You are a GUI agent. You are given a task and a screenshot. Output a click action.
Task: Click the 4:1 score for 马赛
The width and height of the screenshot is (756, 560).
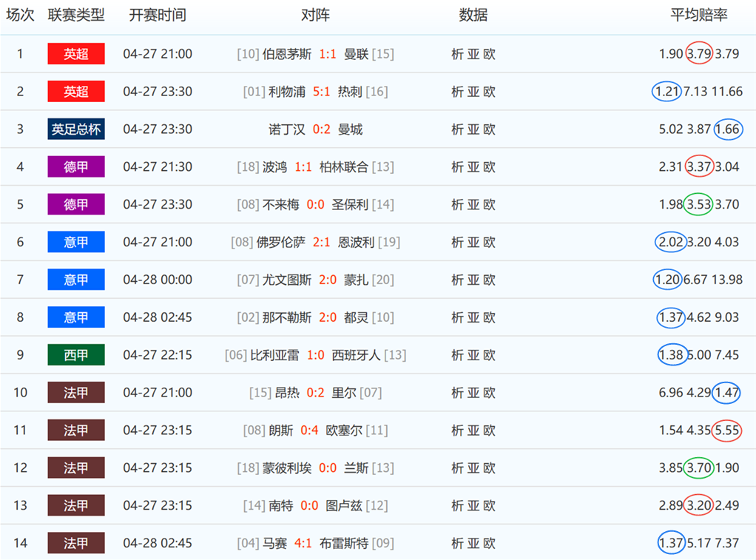point(303,543)
